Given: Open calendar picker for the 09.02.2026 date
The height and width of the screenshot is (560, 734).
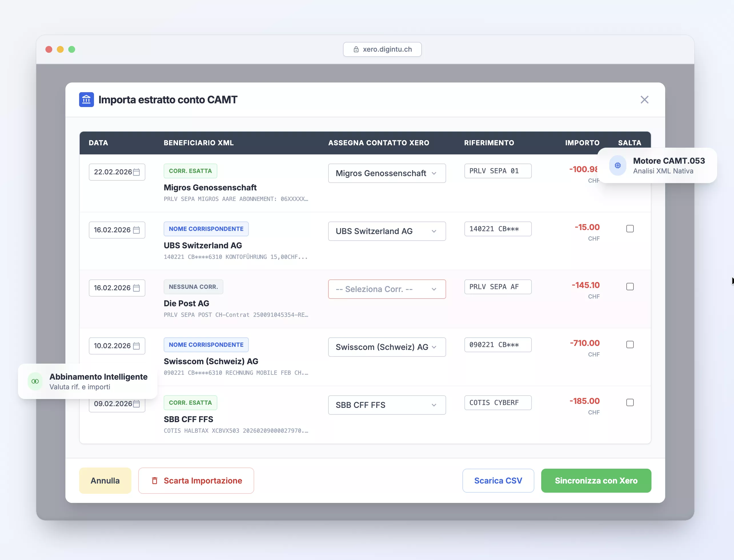Looking at the screenshot, I should click(x=137, y=404).
